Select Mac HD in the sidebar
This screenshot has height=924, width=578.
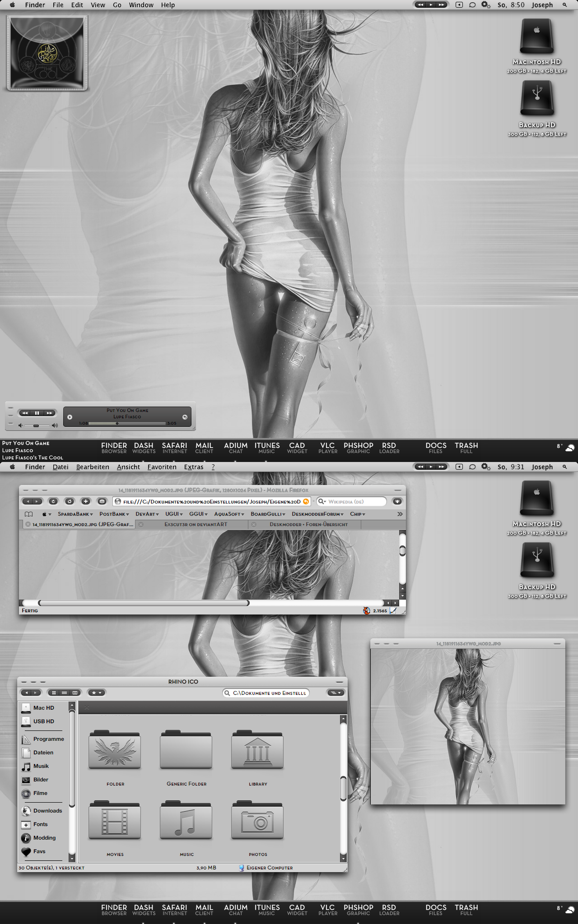coord(38,708)
